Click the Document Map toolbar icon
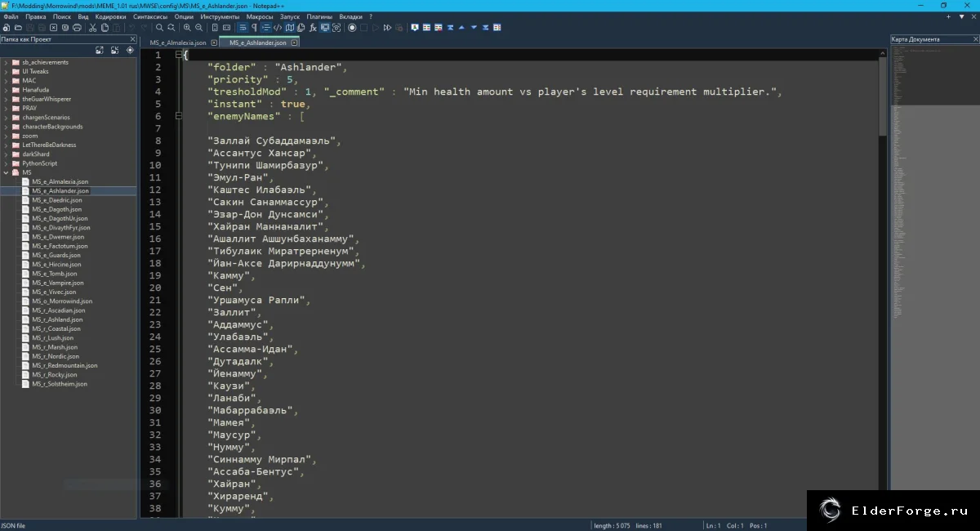Viewport: 980px width, 531px height. (x=289, y=28)
